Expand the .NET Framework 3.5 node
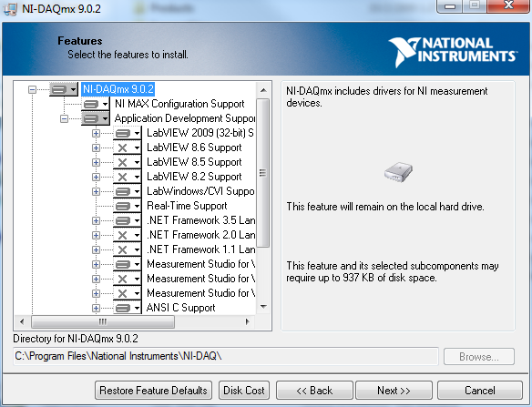This screenshot has height=407, width=532. (96, 220)
